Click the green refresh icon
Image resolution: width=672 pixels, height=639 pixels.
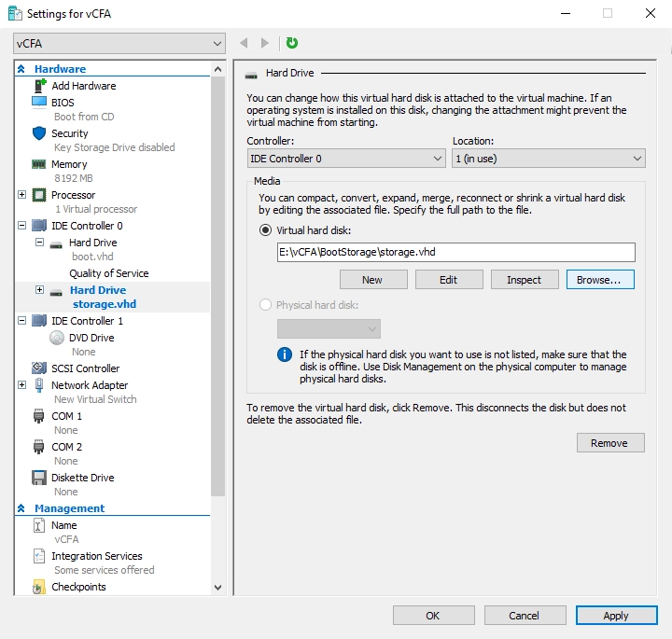pos(292,42)
